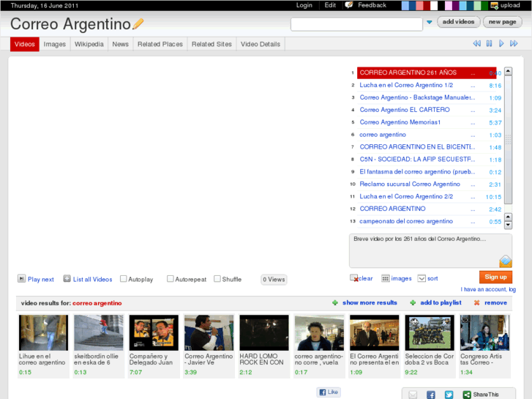Click the search input field
532x399 pixels.
[x=356, y=24]
